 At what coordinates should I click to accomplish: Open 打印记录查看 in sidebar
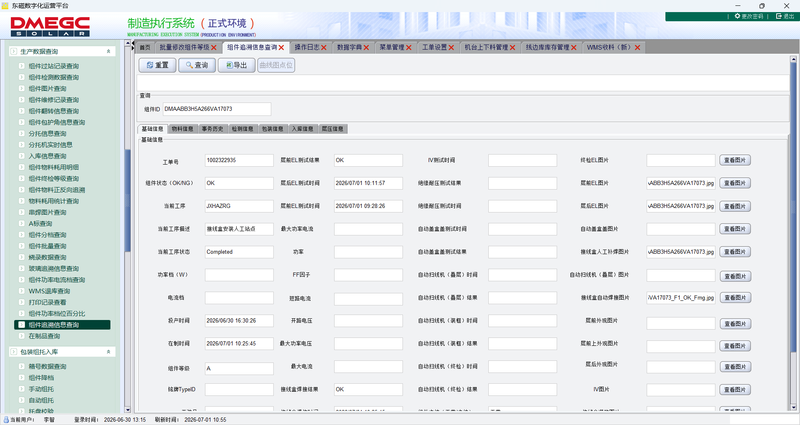coord(47,302)
